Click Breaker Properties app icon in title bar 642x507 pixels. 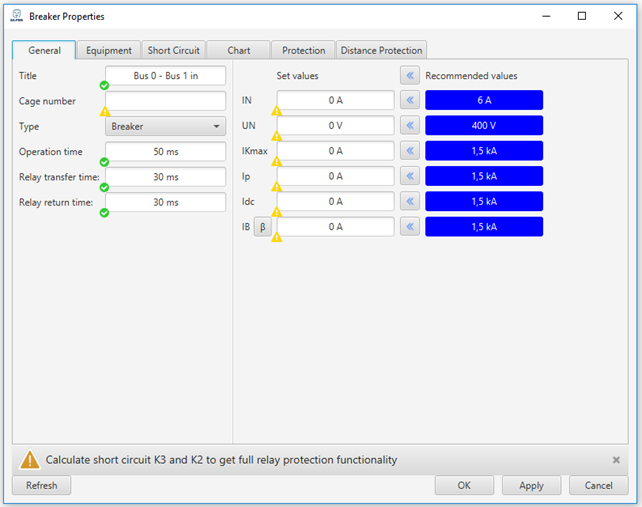click(x=16, y=16)
